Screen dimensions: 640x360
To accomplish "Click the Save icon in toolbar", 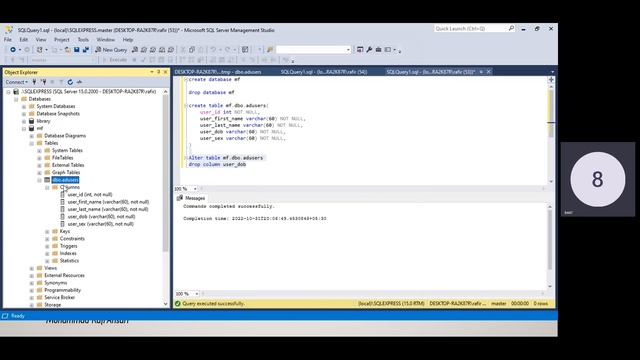I will 76,49.
